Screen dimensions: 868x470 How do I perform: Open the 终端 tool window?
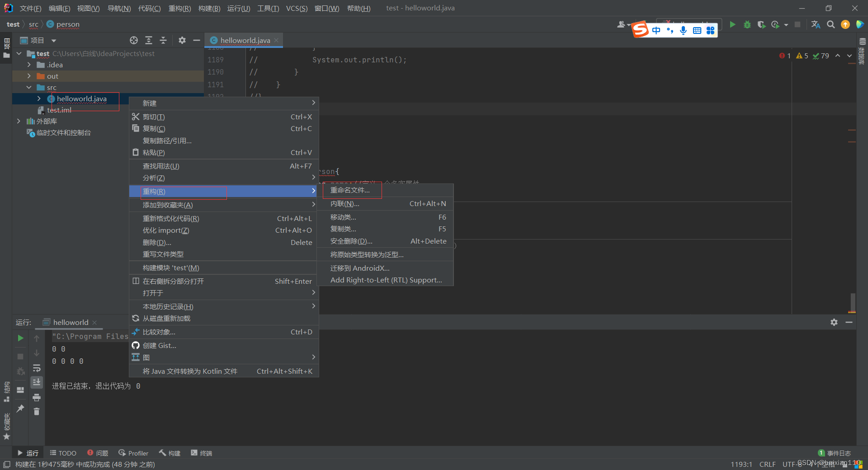pyautogui.click(x=202, y=453)
